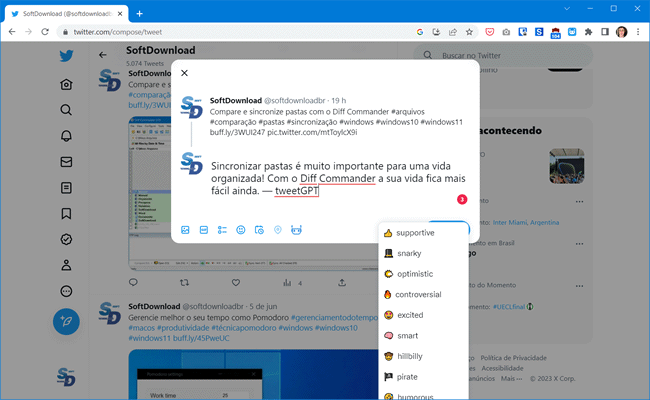Open the Chrome three-dot menu
The width and height of the screenshot is (650, 400).
638,32
